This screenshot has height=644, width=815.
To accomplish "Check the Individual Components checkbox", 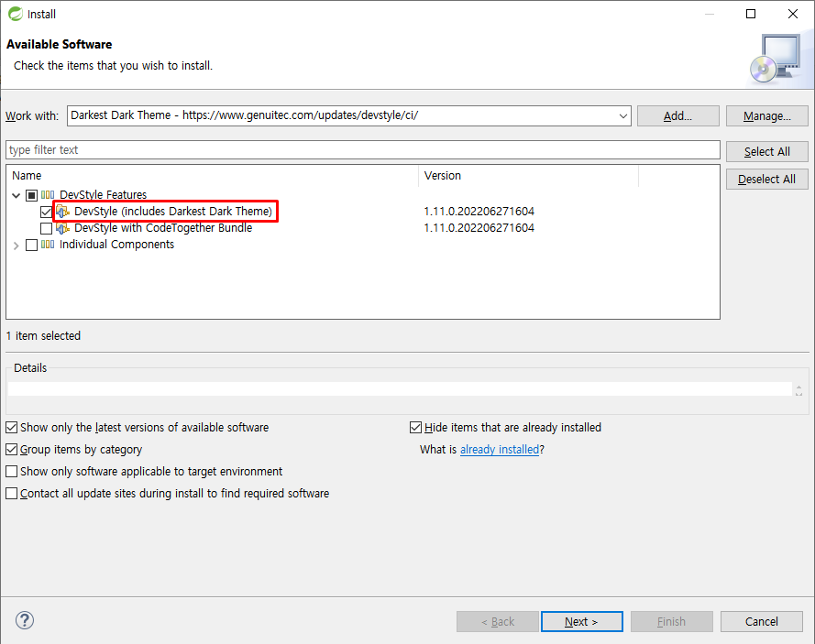I will tap(32, 245).
